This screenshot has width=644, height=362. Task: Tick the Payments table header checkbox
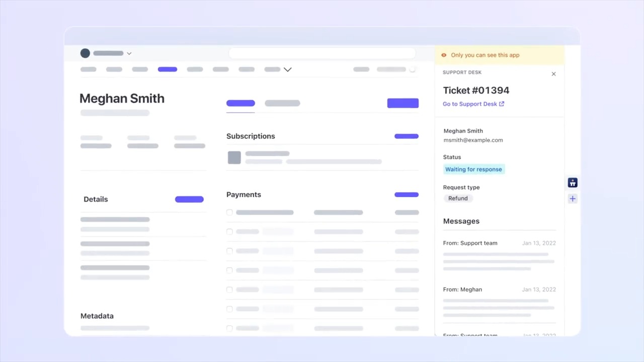[229, 213]
